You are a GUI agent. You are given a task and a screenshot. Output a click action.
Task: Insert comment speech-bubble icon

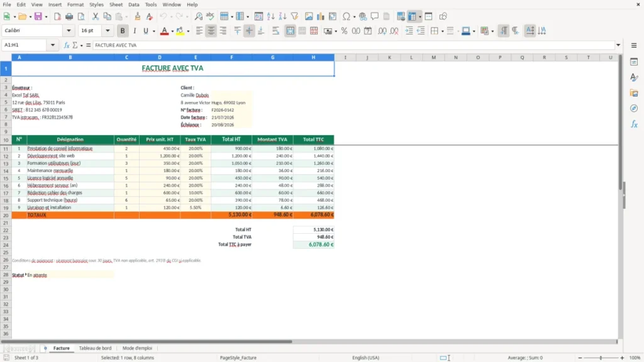pos(375,16)
